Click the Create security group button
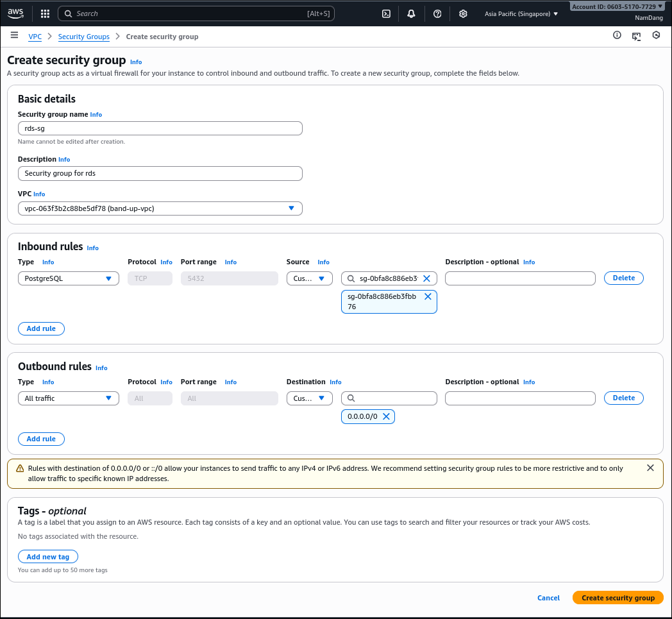Screen dimensions: 672x619 click(617, 598)
